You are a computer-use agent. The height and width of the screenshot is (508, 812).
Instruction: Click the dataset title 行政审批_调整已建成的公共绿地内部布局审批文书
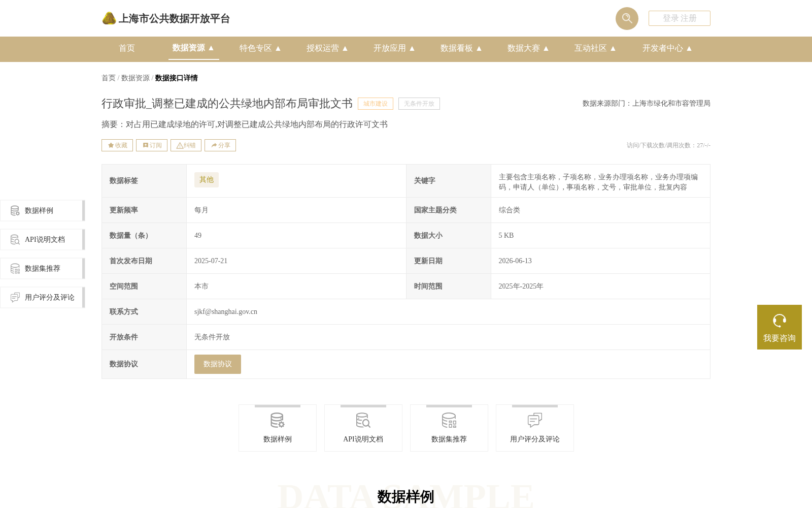(227, 104)
